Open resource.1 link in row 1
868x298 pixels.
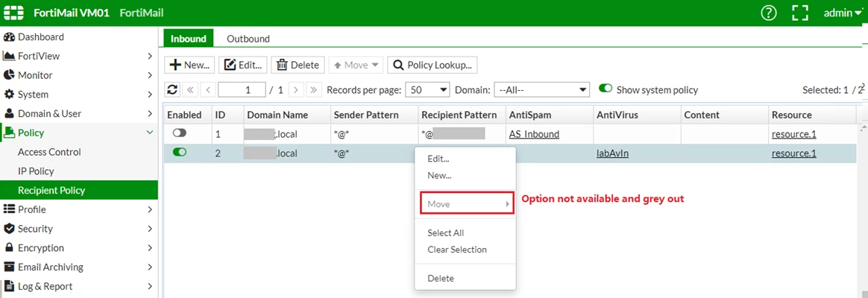point(794,134)
